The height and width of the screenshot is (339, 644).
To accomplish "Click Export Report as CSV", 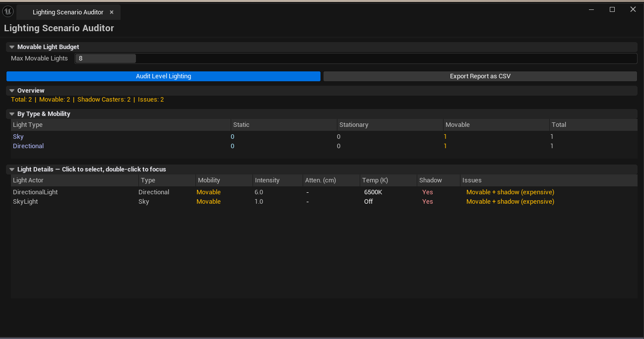I will (x=480, y=76).
